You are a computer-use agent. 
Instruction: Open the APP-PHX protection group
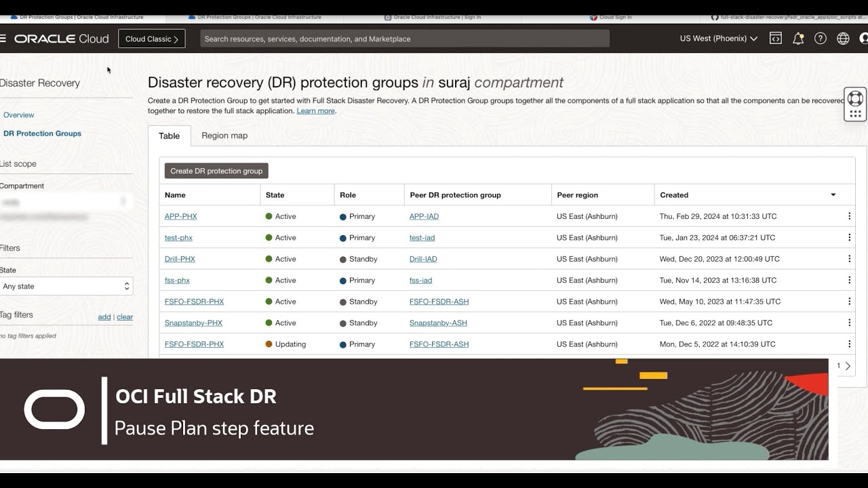click(181, 216)
